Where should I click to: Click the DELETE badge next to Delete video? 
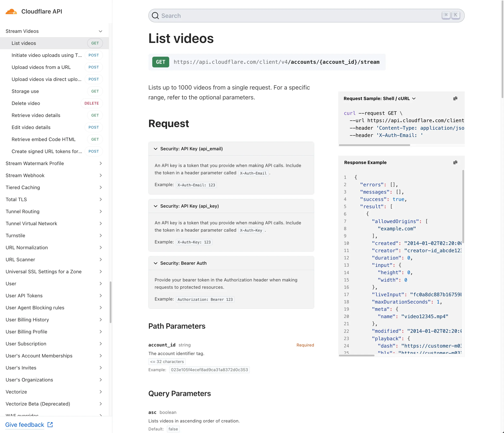[x=91, y=103]
